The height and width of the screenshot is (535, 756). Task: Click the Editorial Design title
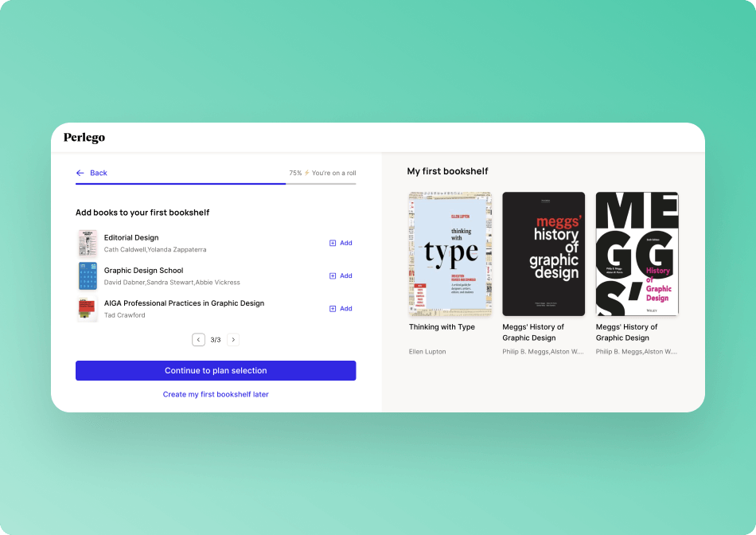(x=131, y=238)
